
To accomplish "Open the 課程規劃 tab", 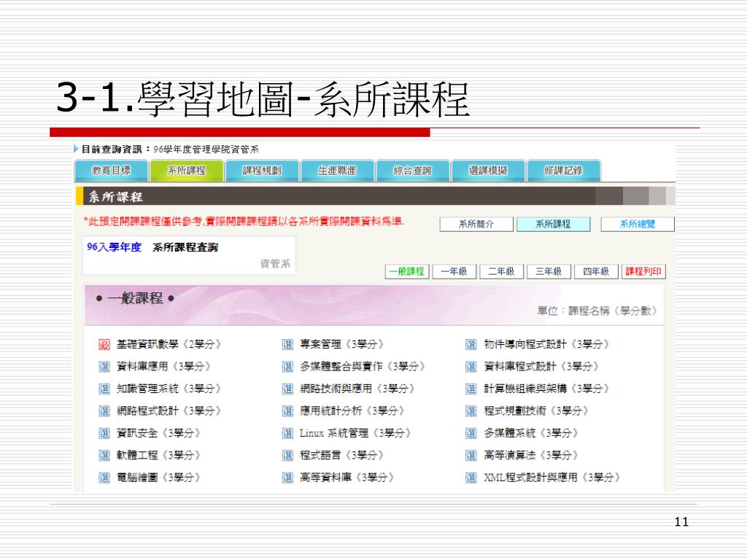I will click(262, 171).
